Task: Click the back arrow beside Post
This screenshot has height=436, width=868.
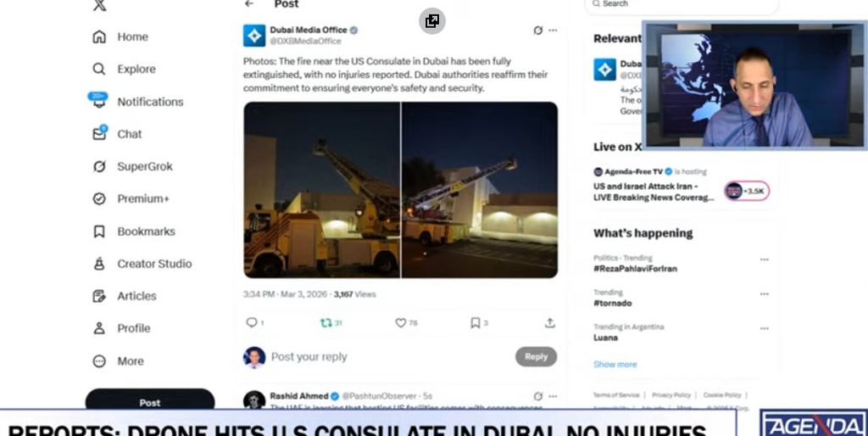Action: coord(249,4)
